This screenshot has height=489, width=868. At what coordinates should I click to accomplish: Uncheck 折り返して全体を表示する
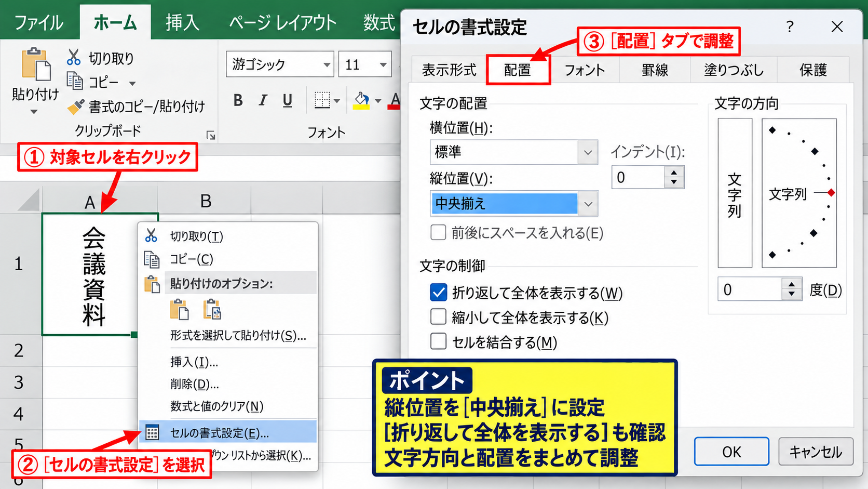click(x=438, y=293)
